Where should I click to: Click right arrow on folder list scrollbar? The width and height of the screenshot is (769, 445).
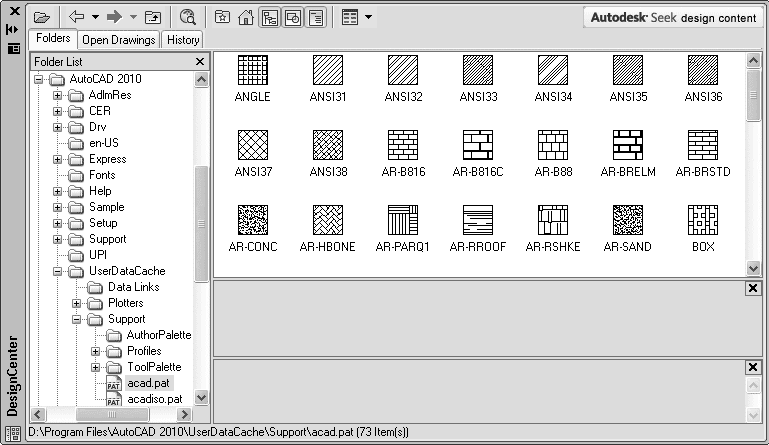(x=184, y=415)
